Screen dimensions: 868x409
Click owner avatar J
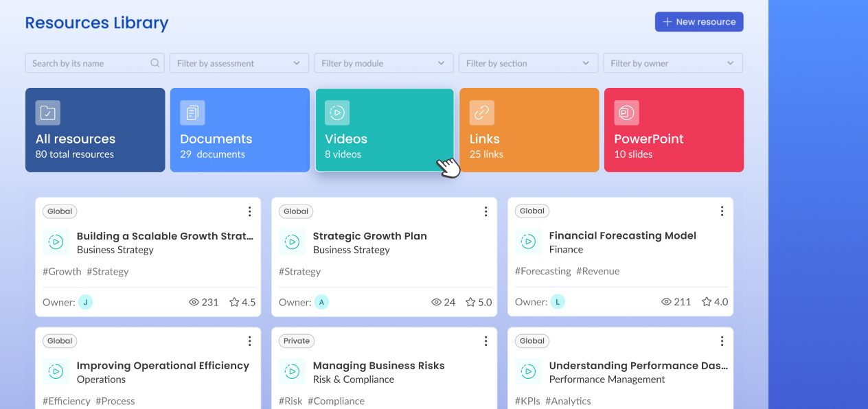(x=85, y=302)
